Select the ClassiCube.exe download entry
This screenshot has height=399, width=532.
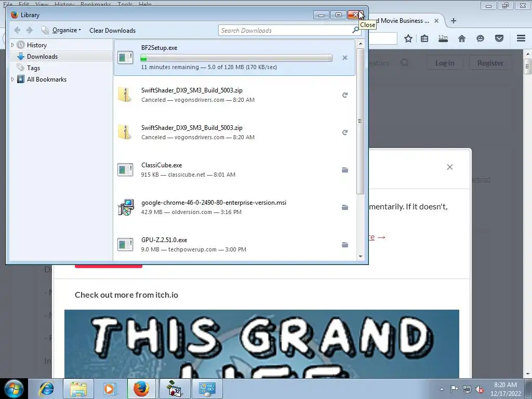click(234, 170)
